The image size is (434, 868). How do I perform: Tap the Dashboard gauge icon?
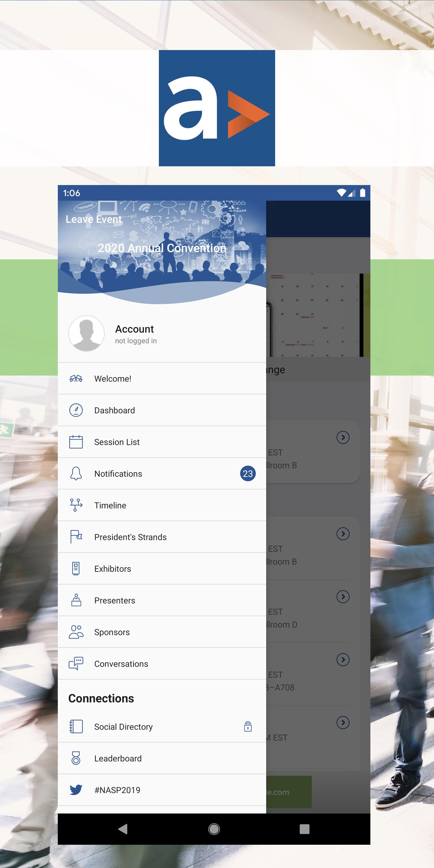[x=76, y=410]
